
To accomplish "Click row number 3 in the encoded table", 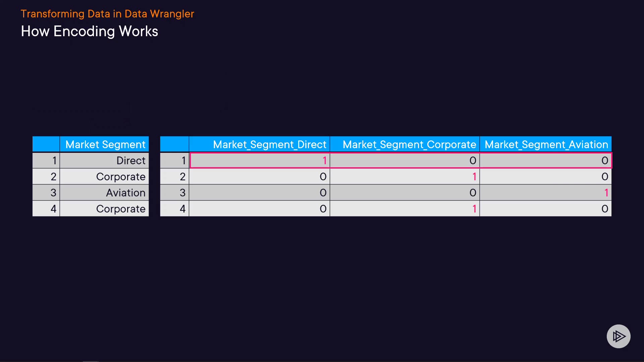I will click(x=182, y=193).
